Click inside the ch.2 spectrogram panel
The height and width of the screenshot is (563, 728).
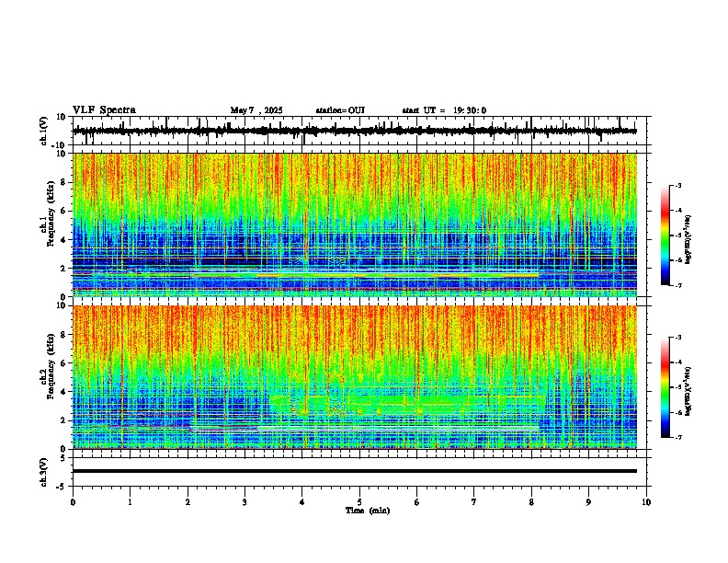click(x=354, y=377)
